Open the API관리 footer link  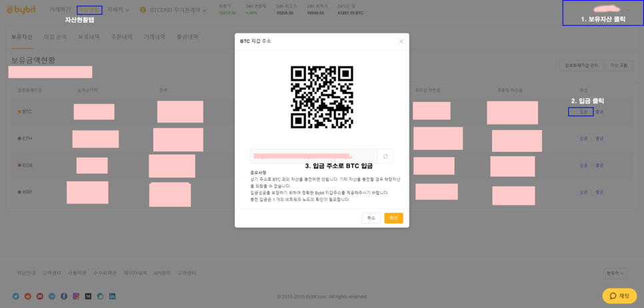click(162, 273)
